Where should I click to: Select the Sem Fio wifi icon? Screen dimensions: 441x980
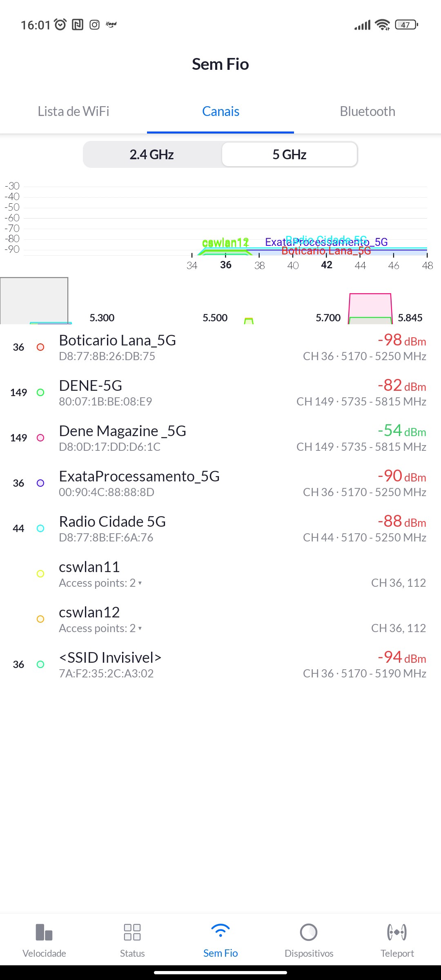point(220,931)
